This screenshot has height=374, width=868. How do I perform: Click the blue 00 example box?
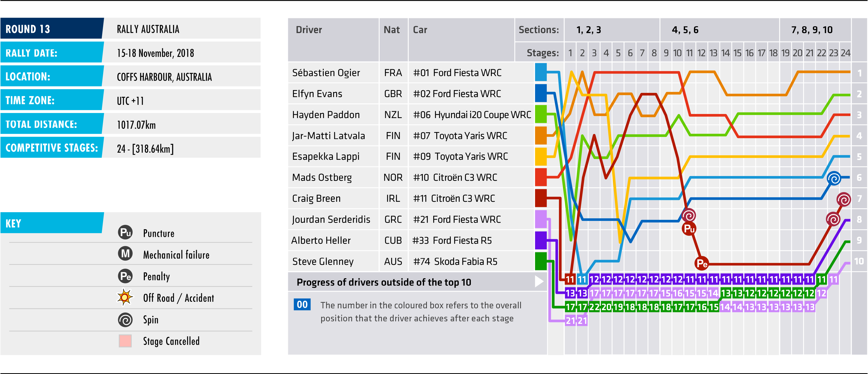[302, 305]
